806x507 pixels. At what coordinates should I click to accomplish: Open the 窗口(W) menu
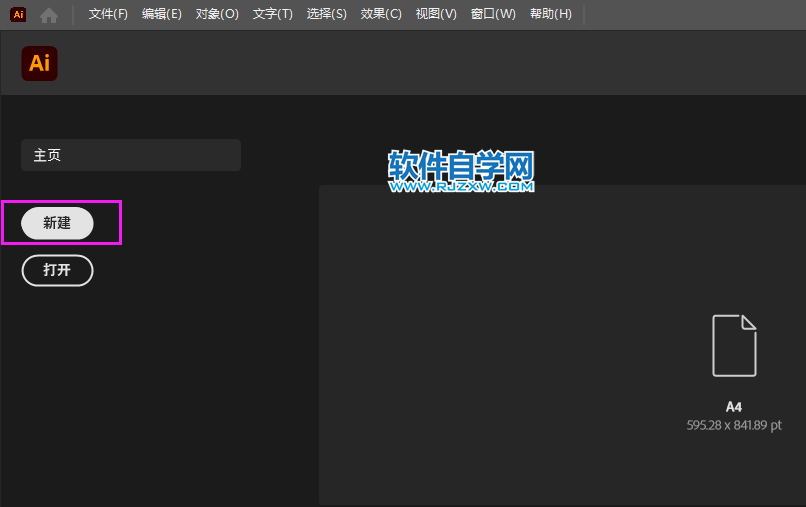tap(493, 14)
